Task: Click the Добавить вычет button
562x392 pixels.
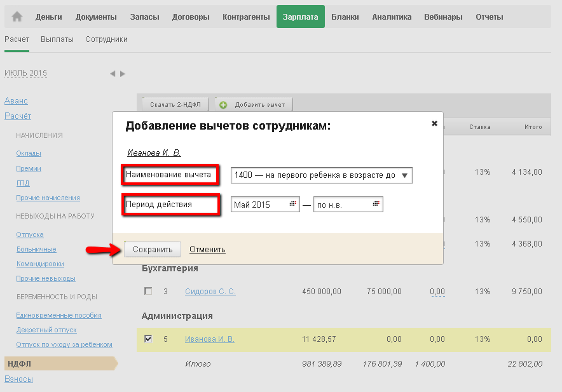Action: 254,105
